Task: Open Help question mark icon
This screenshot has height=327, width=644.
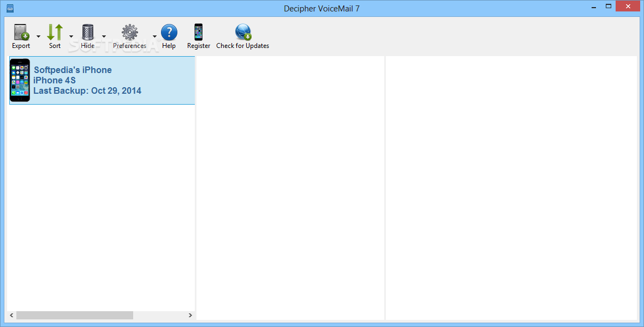Action: [x=169, y=32]
